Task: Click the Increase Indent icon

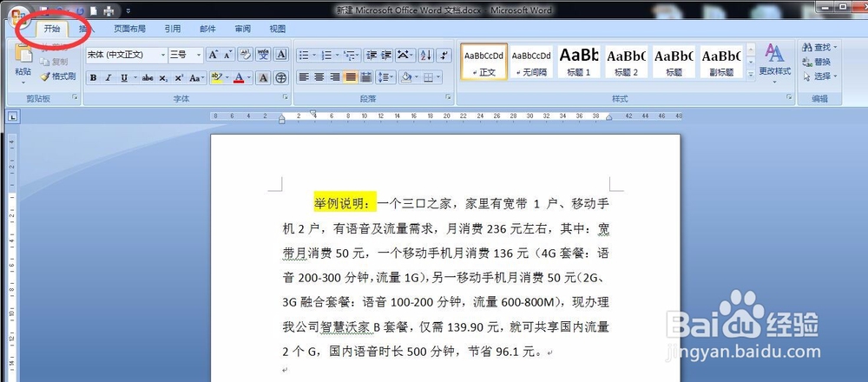Action: pos(386,55)
